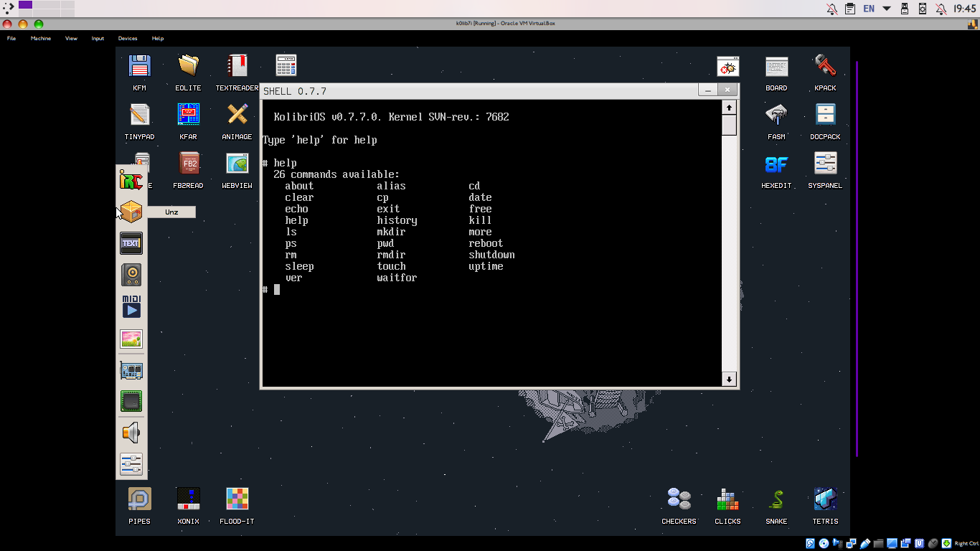This screenshot has height=551, width=980.
Task: Open the green CPU chip dock icon
Action: coord(131,401)
